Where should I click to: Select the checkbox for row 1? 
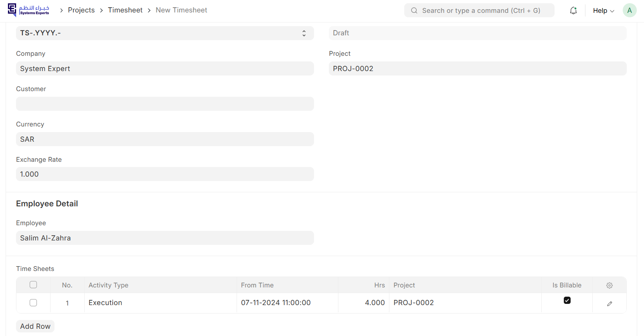(33, 303)
